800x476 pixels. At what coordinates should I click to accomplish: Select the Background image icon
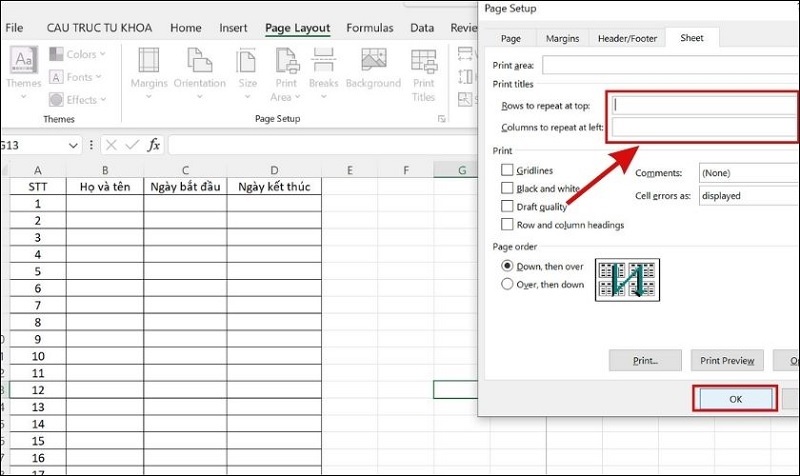[x=373, y=63]
